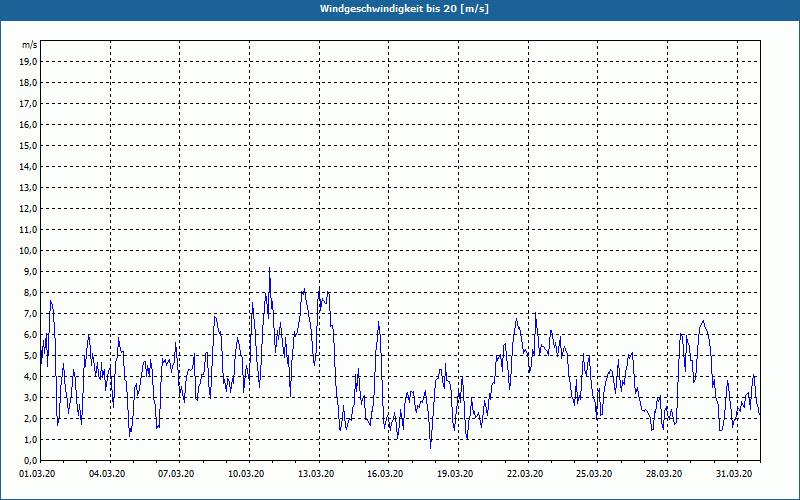The width and height of the screenshot is (800, 500).
Task: Click the 14,0 y-axis label
Action: click(28, 166)
